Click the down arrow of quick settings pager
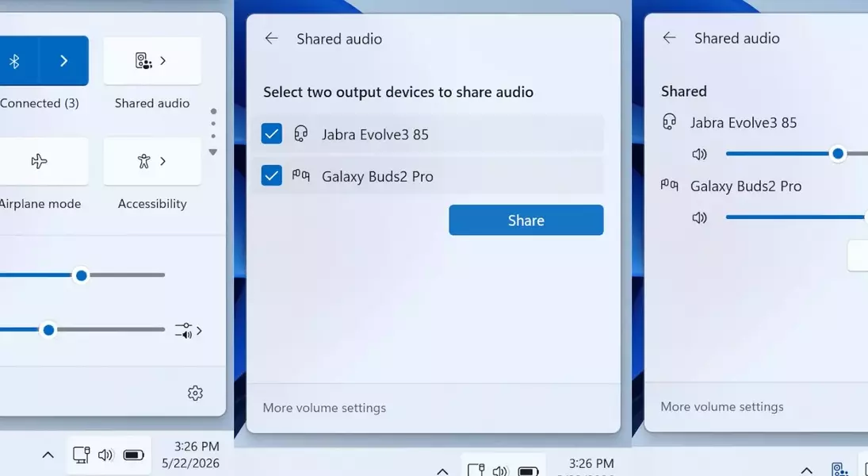868x476 pixels. coord(213,152)
